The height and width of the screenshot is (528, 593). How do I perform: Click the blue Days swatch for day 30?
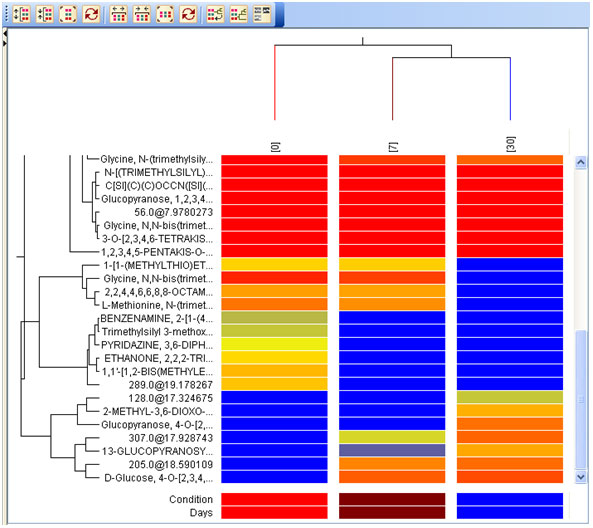coord(510,512)
